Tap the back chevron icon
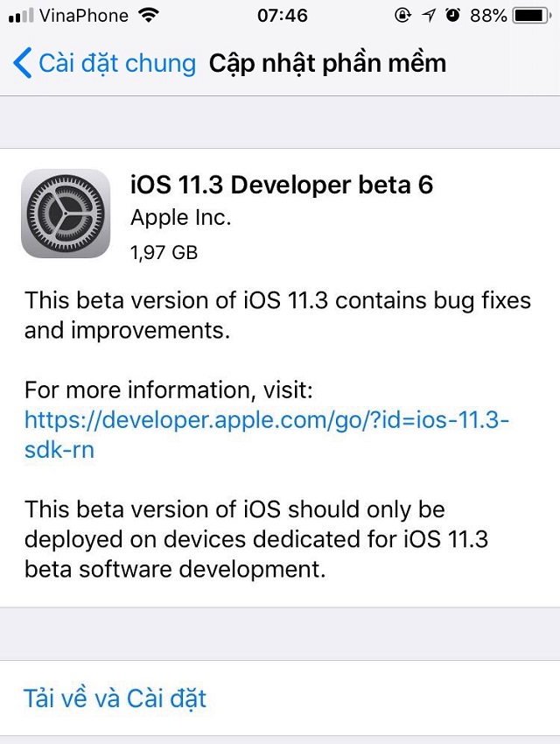 click(x=22, y=63)
